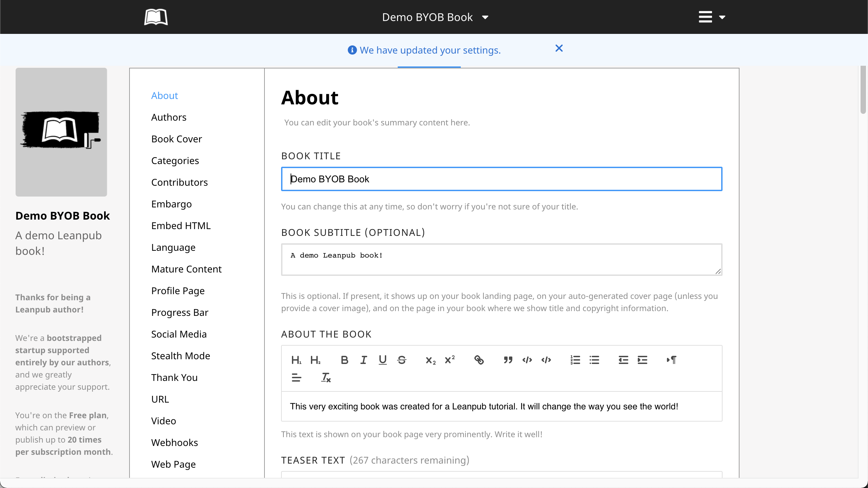Clear text formatting icon
The image size is (868, 488).
tap(326, 378)
